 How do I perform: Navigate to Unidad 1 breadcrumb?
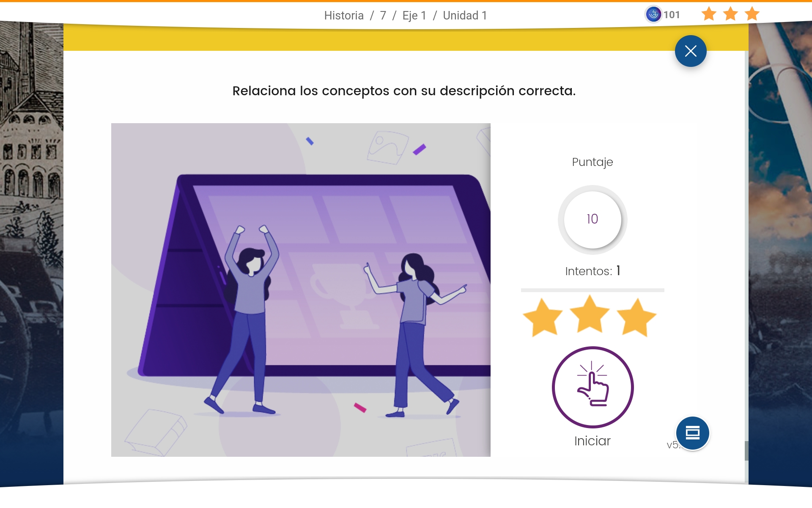pos(465,16)
